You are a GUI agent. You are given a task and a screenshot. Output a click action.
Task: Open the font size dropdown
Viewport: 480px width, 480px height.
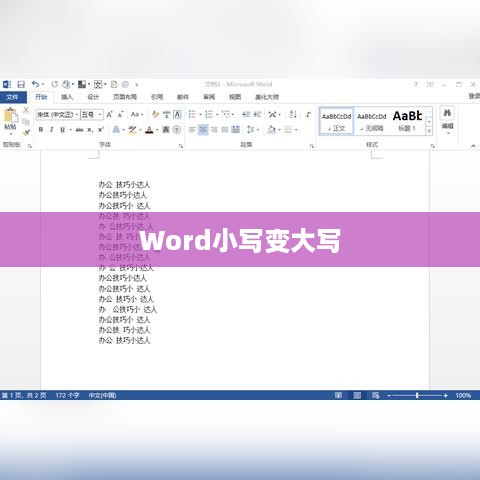[x=100, y=115]
